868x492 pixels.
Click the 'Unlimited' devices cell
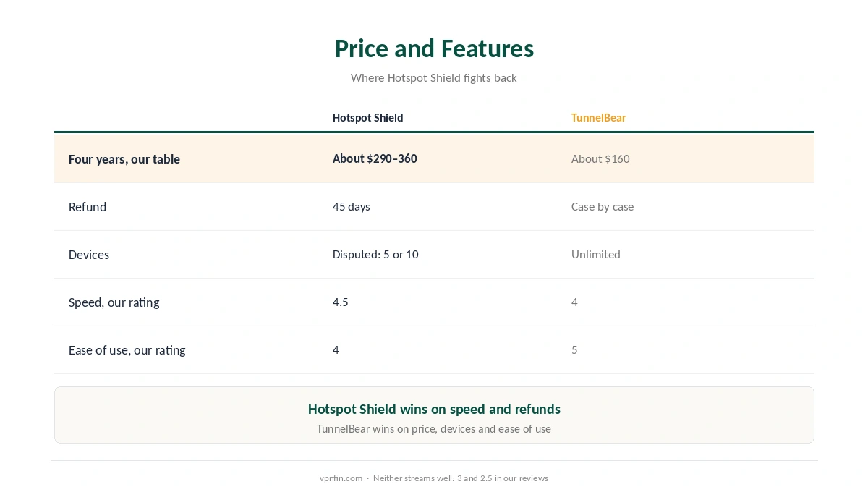coord(596,255)
